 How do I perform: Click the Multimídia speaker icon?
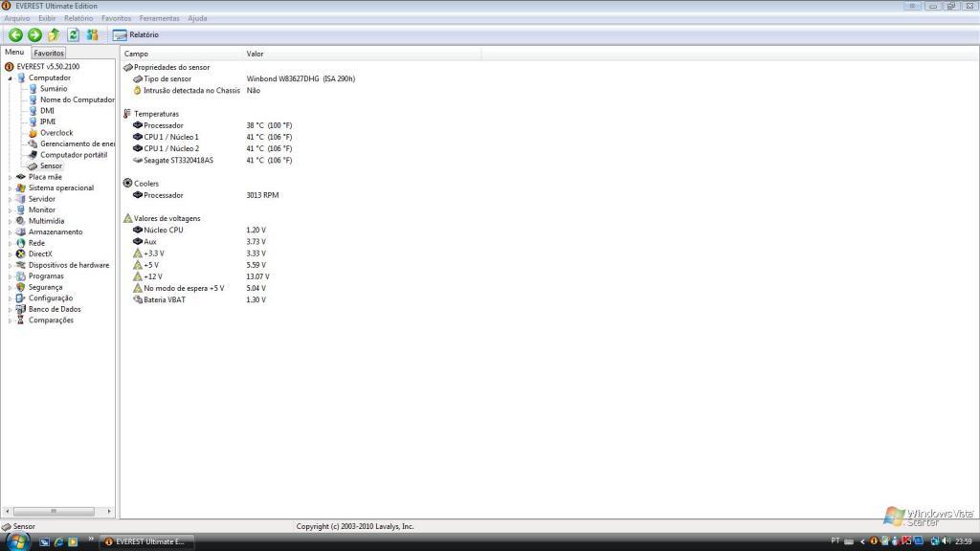click(x=21, y=221)
